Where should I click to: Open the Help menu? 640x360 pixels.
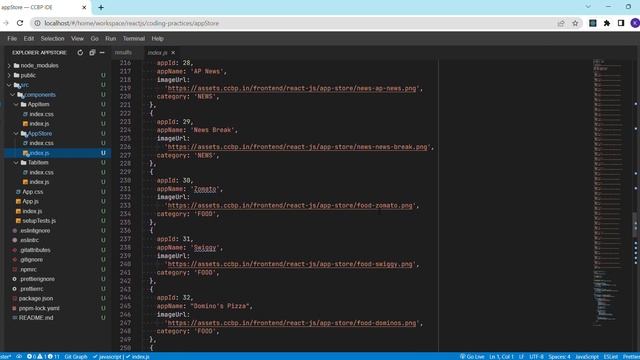(158, 38)
